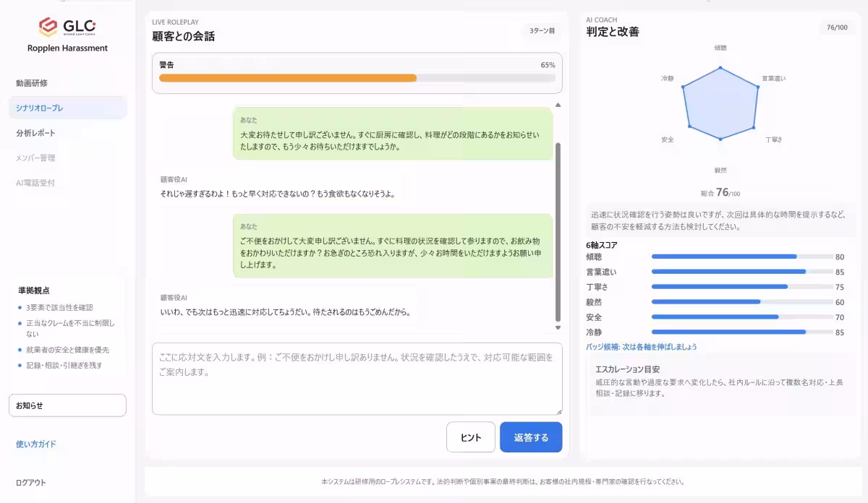Click the 安全 score value 70
Viewport: 868px width, 503px height.
coord(840,317)
